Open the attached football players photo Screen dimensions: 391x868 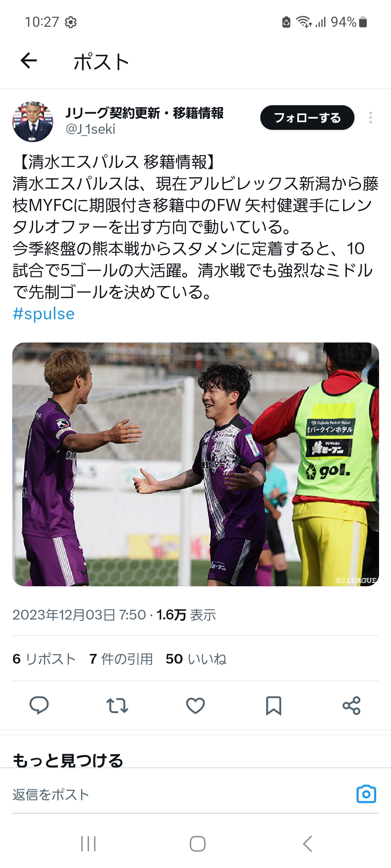point(195,464)
